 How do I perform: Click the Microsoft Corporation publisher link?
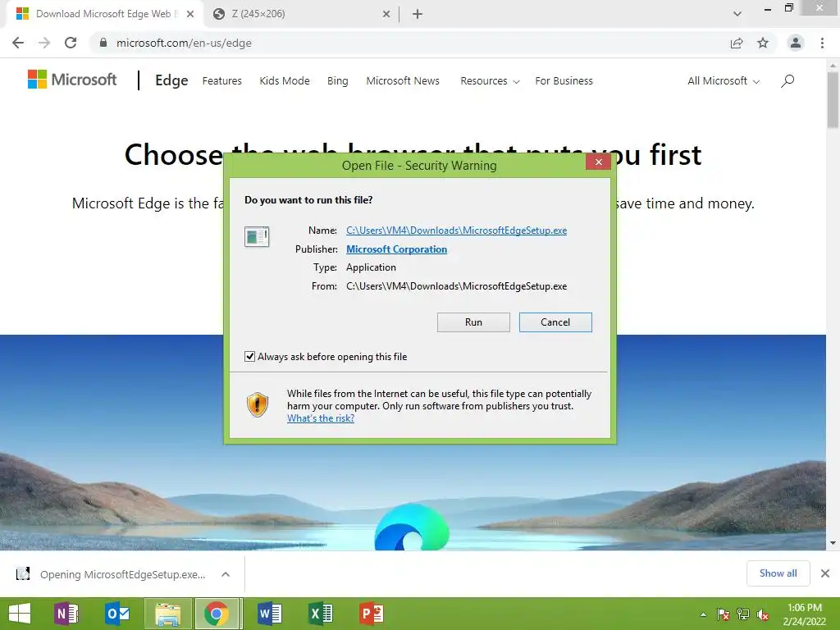[396, 249]
